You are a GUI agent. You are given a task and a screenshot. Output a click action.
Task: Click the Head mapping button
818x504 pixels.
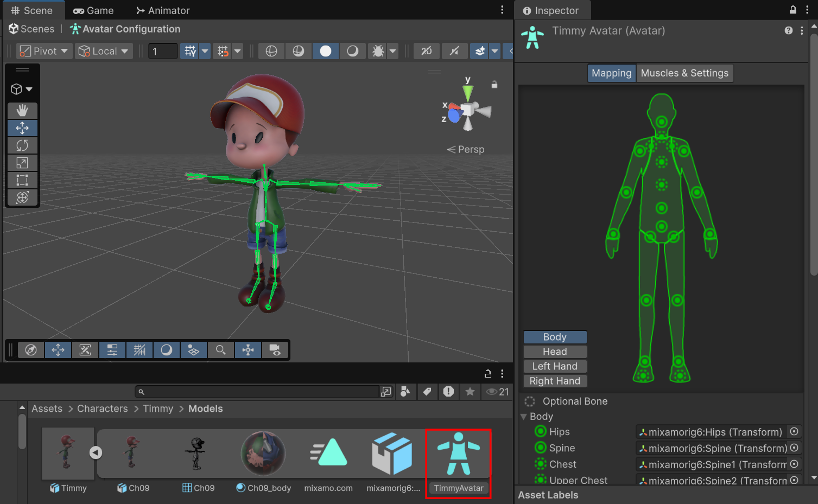tap(555, 352)
